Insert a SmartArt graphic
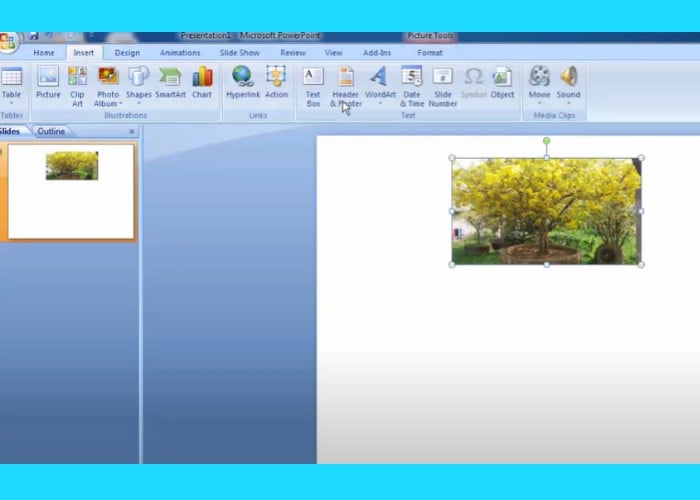Viewport: 700px width, 500px height. click(x=170, y=82)
